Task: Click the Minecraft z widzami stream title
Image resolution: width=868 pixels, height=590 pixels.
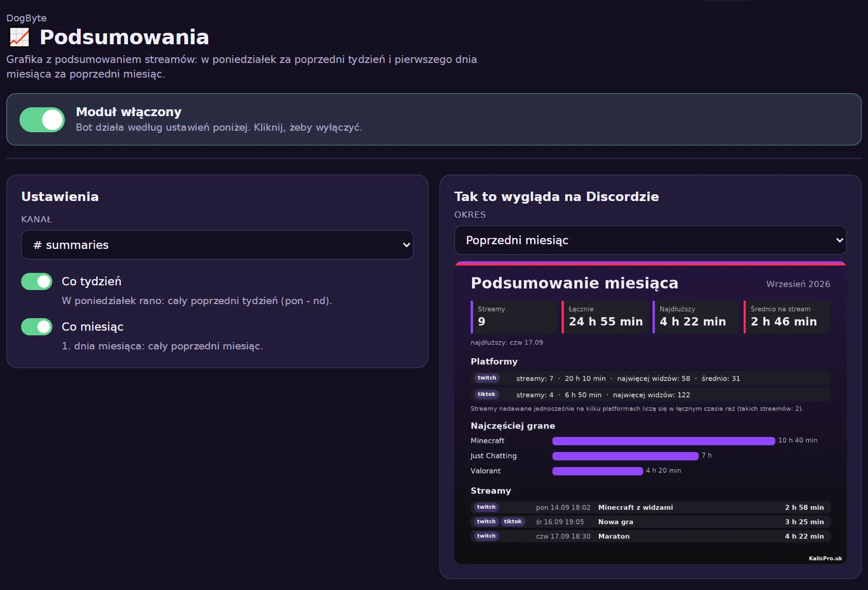Action: 635,507
